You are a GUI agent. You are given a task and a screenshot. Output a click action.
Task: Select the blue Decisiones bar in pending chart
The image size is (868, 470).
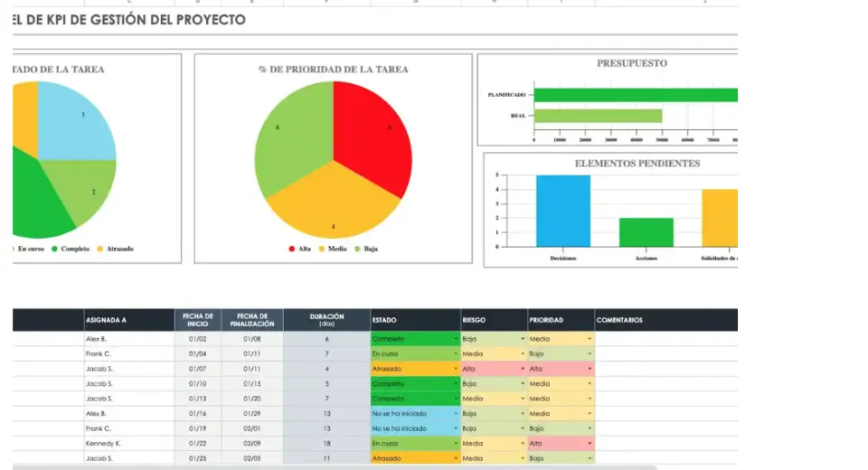[x=562, y=211]
